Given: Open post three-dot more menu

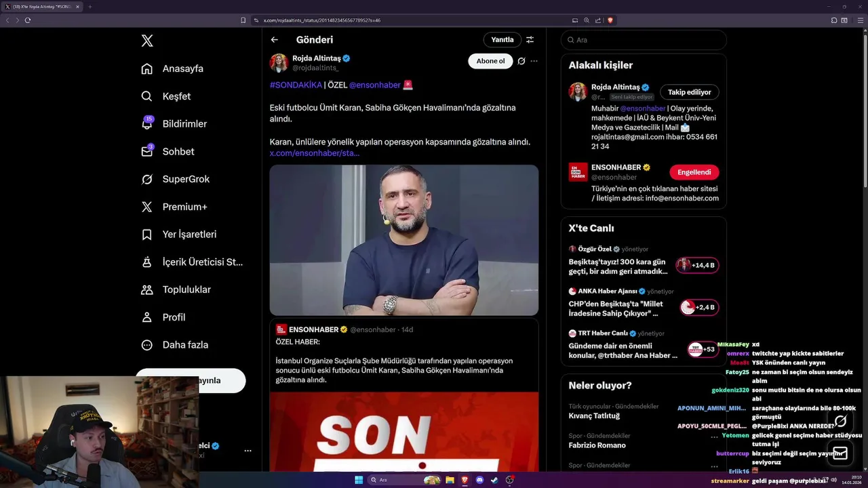Looking at the screenshot, I should (534, 61).
